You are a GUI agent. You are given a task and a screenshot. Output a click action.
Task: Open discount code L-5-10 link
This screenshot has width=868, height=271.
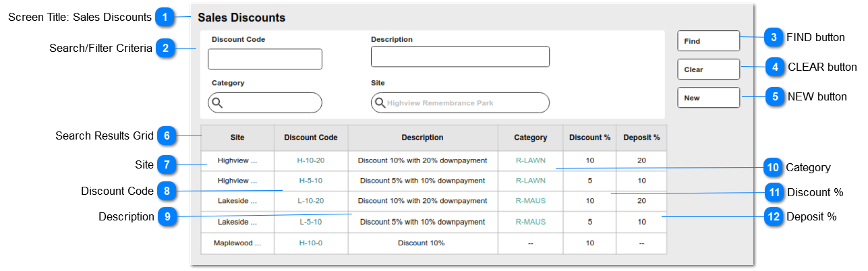pyautogui.click(x=311, y=222)
